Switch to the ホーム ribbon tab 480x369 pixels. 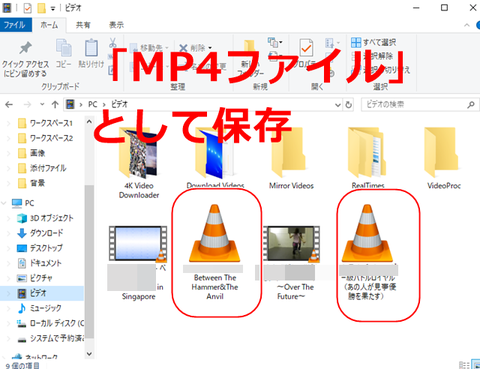pyautogui.click(x=49, y=25)
